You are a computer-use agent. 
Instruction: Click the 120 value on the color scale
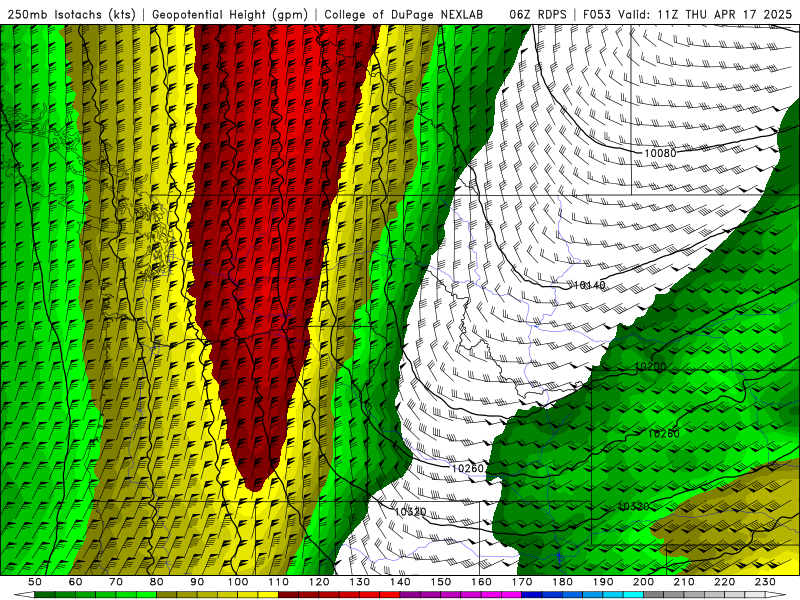coord(319,582)
